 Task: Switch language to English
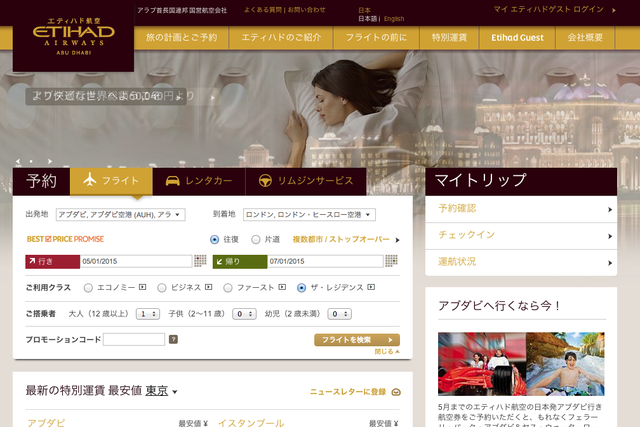point(394,19)
